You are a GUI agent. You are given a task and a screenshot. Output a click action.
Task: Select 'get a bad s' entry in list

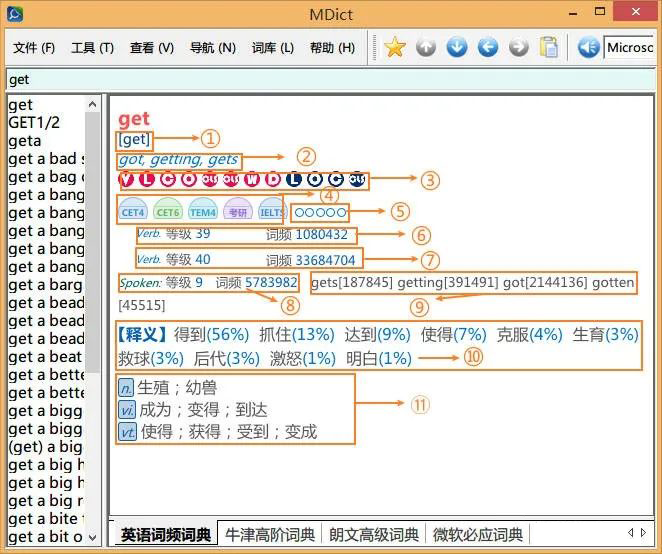coord(46,159)
